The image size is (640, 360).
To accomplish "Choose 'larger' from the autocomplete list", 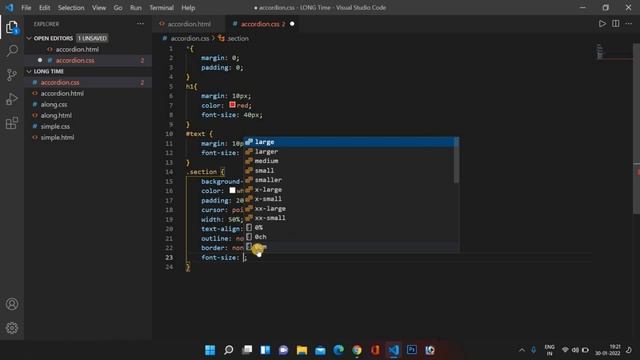I will [351, 151].
